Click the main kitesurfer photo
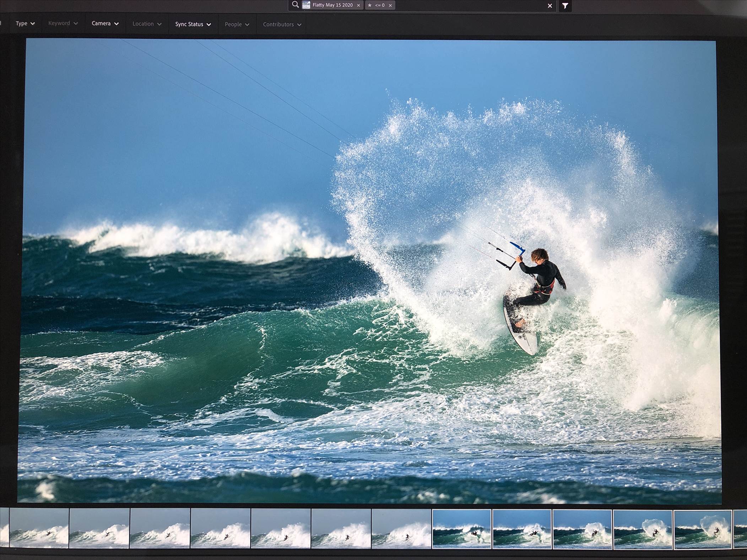 [x=369, y=270]
